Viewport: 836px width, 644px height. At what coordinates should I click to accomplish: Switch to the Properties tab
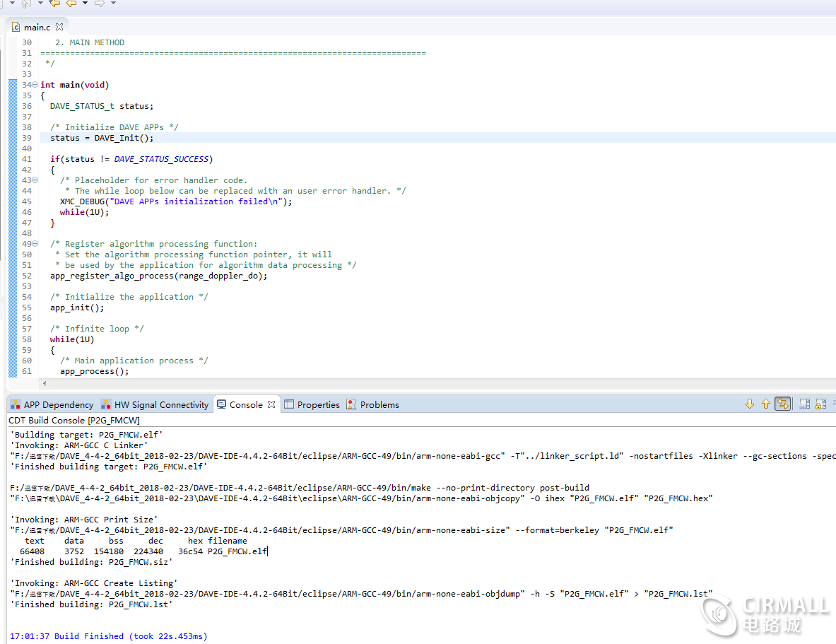click(x=312, y=405)
